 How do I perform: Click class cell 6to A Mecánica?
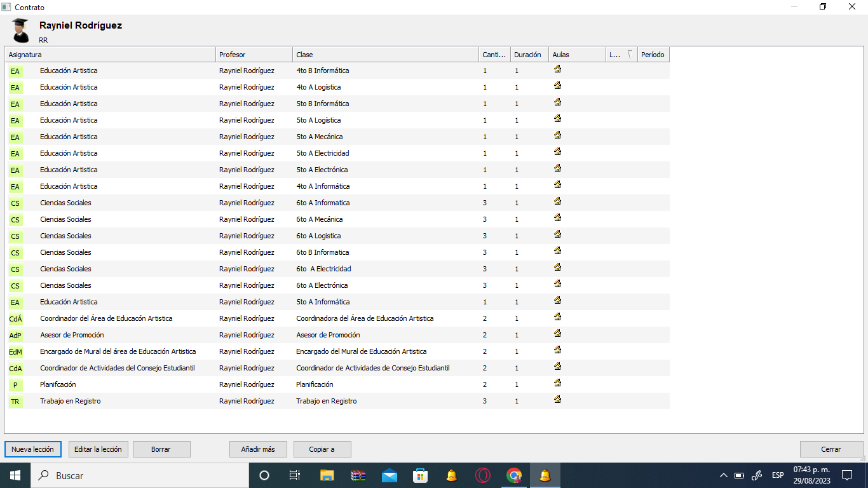click(x=320, y=219)
